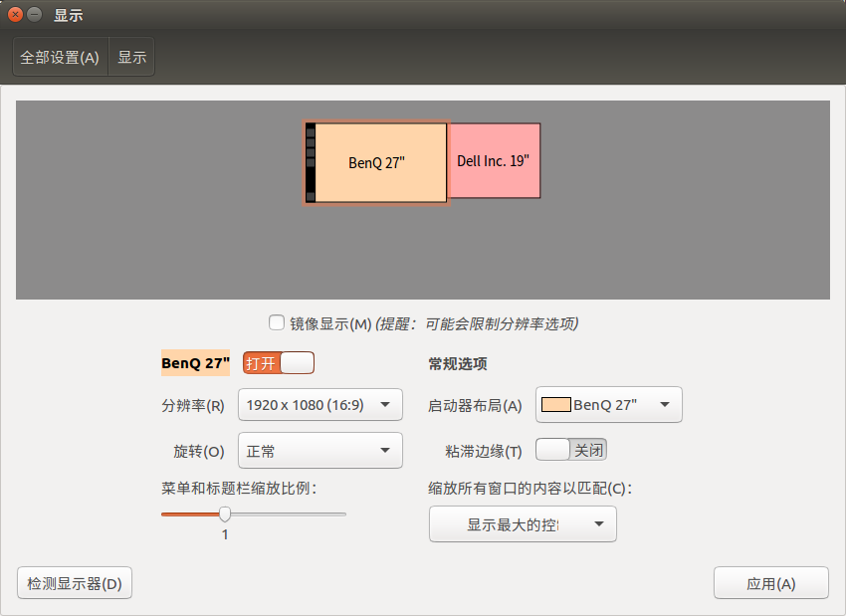Click the orange swatch in launcher dropdown
This screenshot has height=616, width=846.
(x=555, y=405)
